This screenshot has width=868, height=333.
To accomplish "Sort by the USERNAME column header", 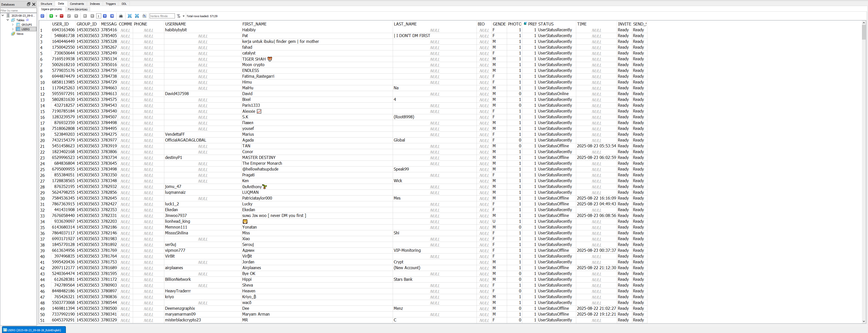I will (x=175, y=24).
